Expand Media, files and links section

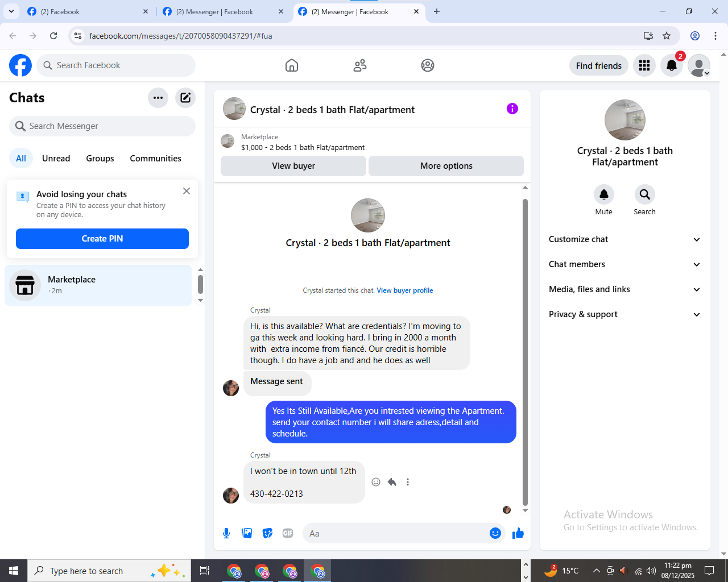tap(624, 289)
